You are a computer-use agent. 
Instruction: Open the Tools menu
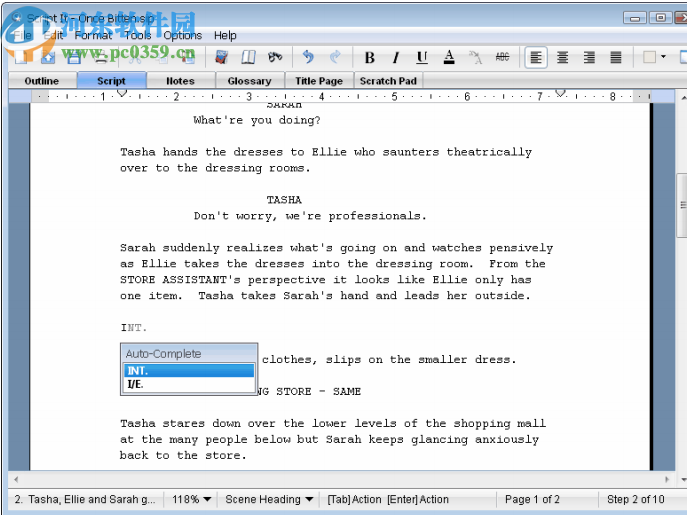138,36
